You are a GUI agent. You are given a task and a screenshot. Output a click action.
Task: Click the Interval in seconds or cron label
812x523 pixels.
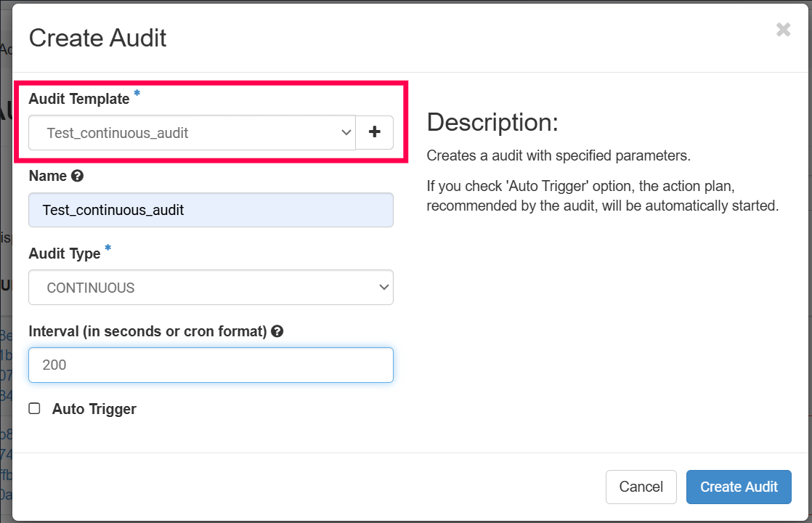(x=147, y=331)
